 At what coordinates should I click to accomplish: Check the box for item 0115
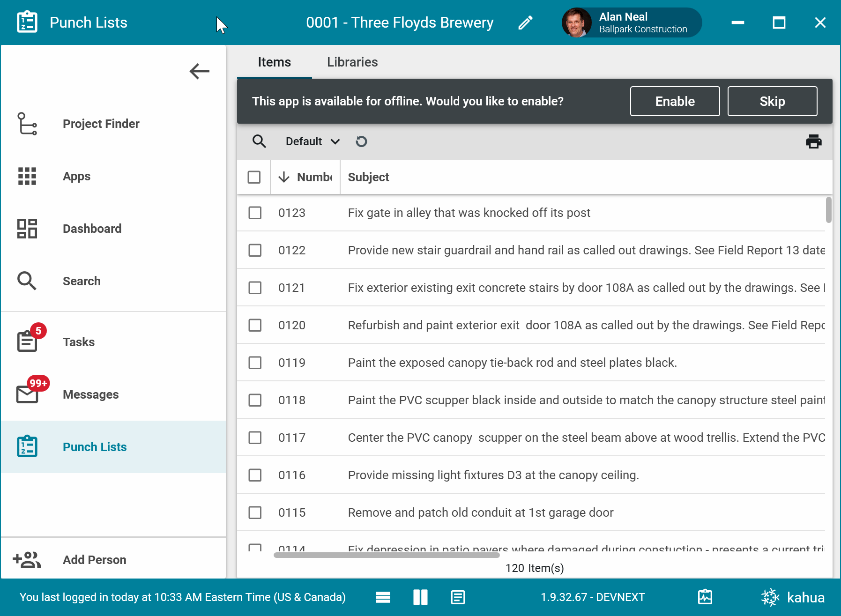point(255,512)
